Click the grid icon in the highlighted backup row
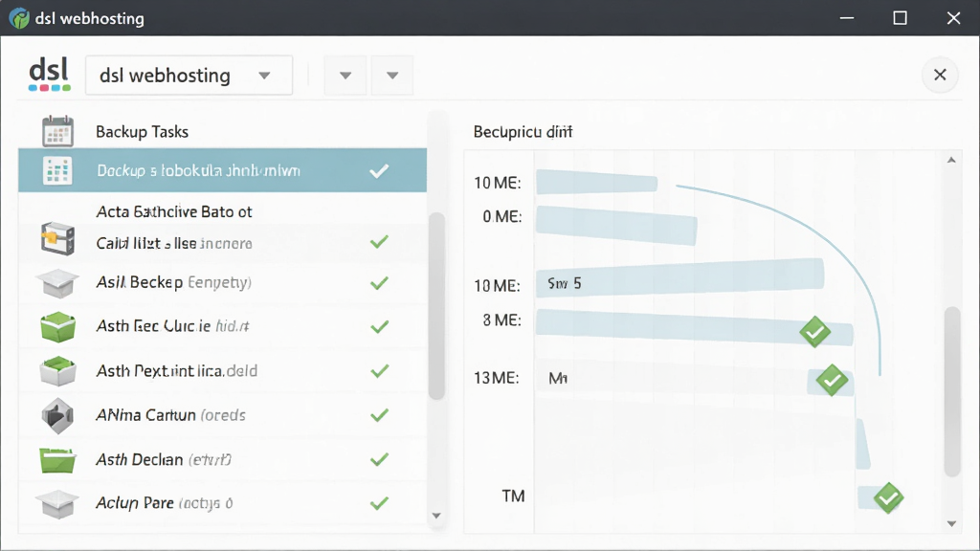Screen dimensions: 980x551 (57, 170)
